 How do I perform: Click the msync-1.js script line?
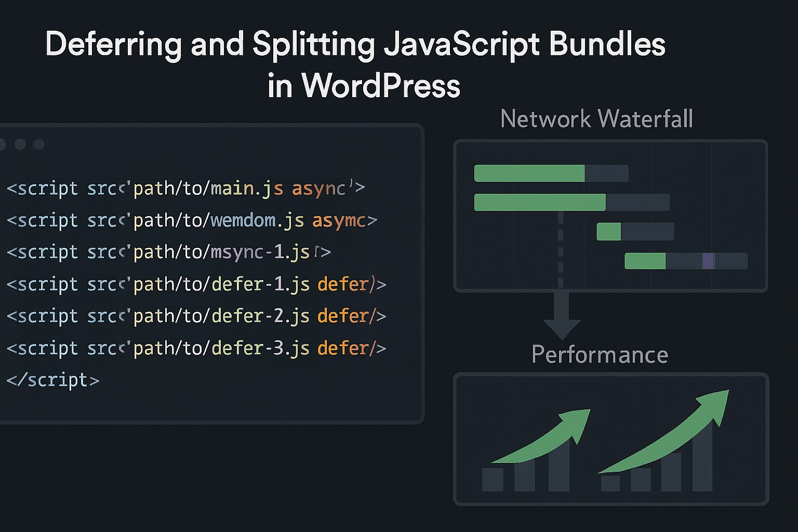pyautogui.click(x=168, y=252)
